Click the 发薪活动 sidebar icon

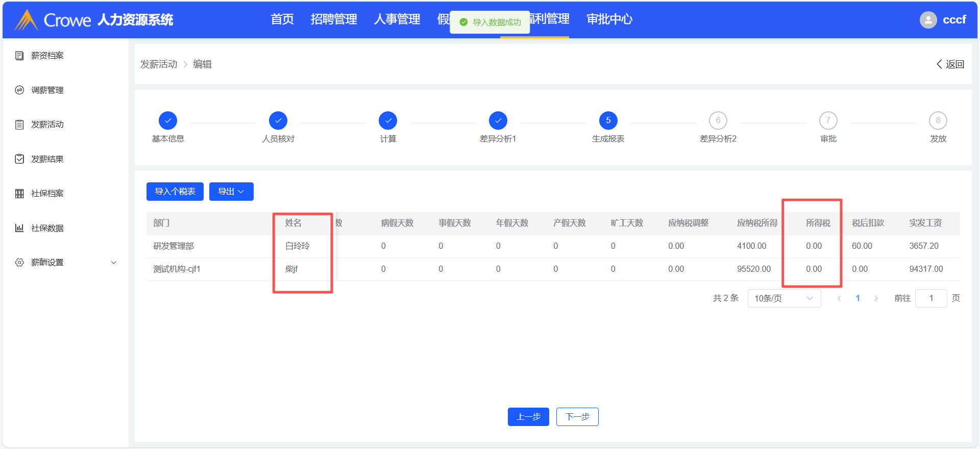click(19, 125)
